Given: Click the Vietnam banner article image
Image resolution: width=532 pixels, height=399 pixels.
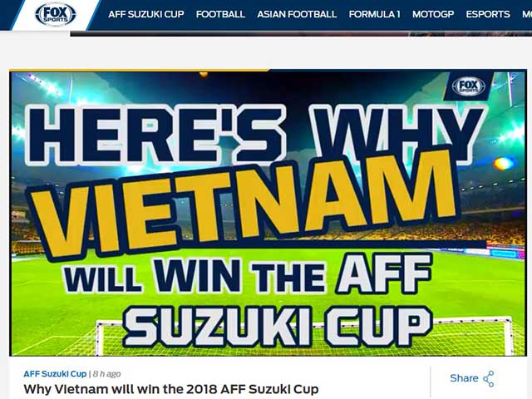Looking at the screenshot, I should (x=268, y=214).
